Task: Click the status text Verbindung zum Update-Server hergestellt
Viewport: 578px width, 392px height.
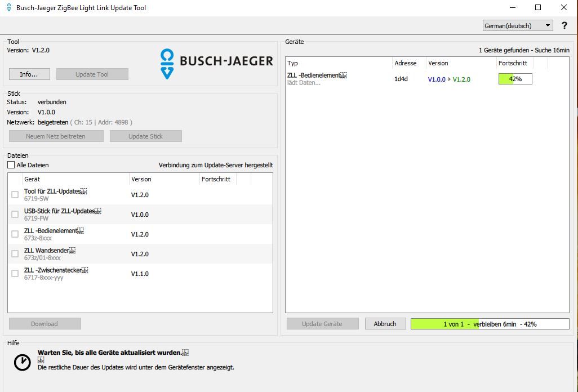Action: click(216, 165)
